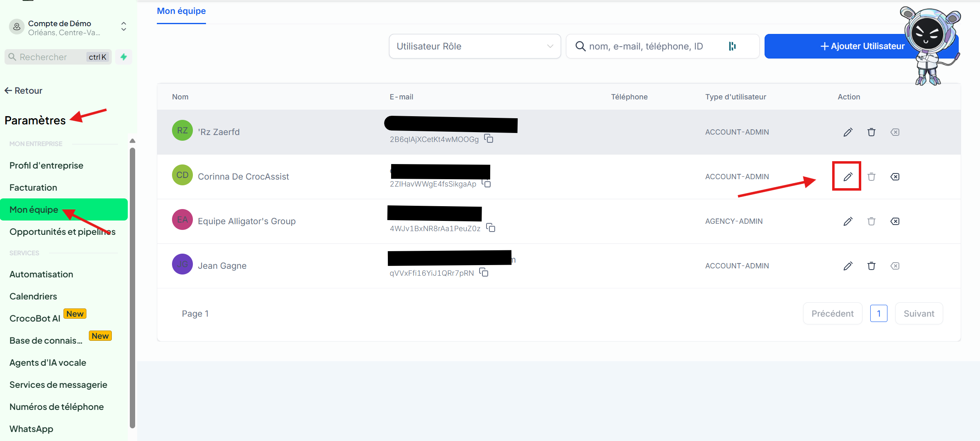Click the disable icon for Equipe Alligator's Group
The height and width of the screenshot is (441, 980).
point(895,221)
